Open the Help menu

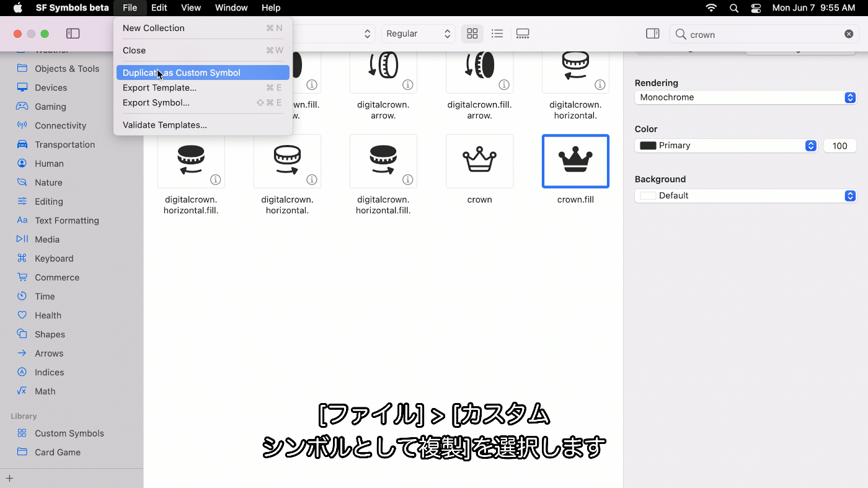(271, 7)
